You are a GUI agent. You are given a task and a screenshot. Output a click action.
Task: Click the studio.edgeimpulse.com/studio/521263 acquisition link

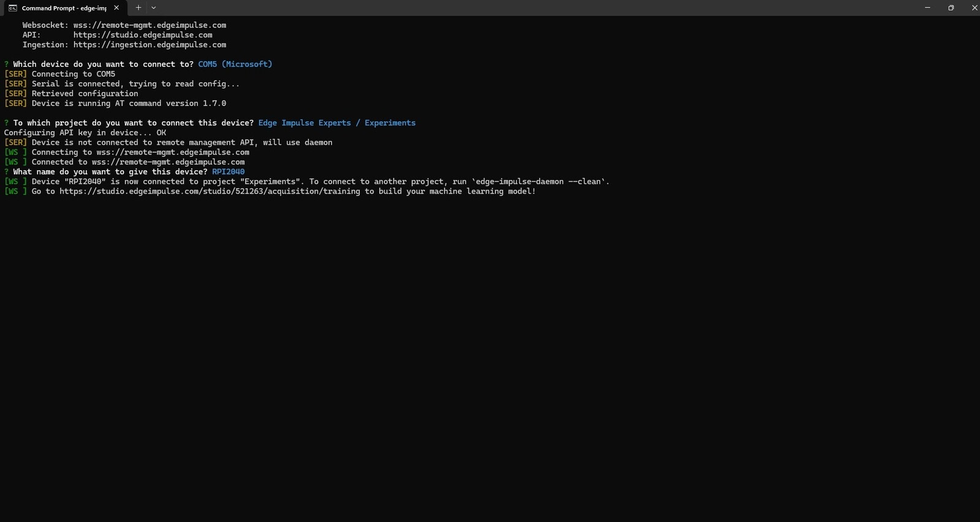pos(209,192)
